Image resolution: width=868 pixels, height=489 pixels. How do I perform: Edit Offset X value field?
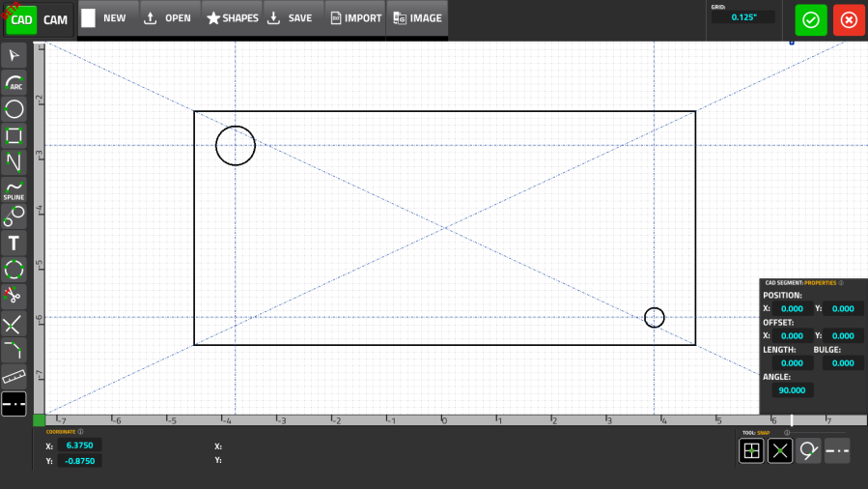792,335
